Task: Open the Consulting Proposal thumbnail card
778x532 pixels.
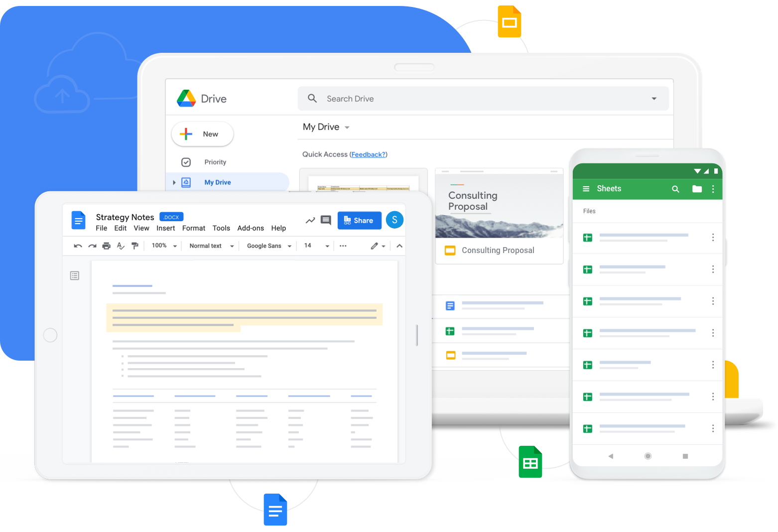Action: pyautogui.click(x=499, y=216)
